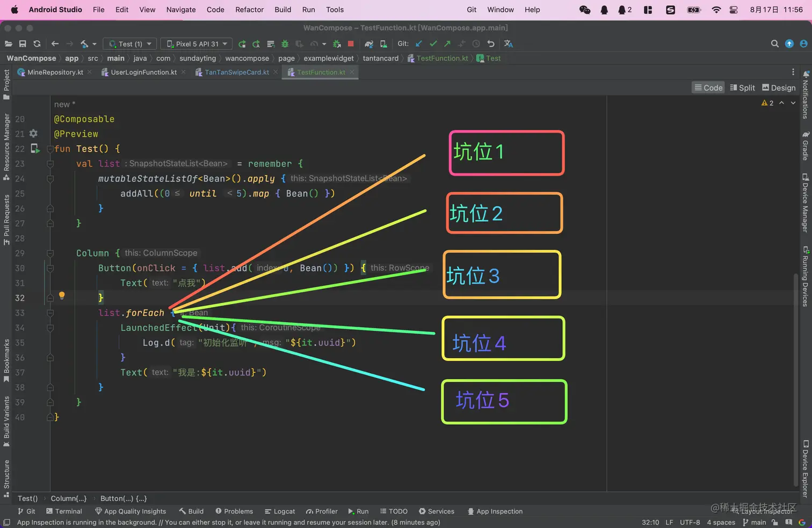Open App Quality Insights panel
812x528 pixels.
coord(130,511)
